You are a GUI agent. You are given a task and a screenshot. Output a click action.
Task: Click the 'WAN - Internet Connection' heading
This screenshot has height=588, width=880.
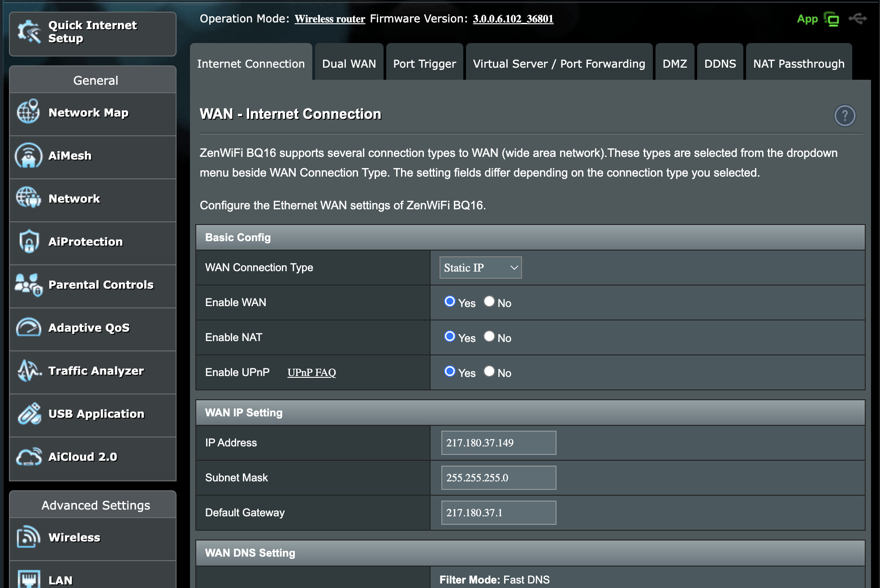(290, 114)
